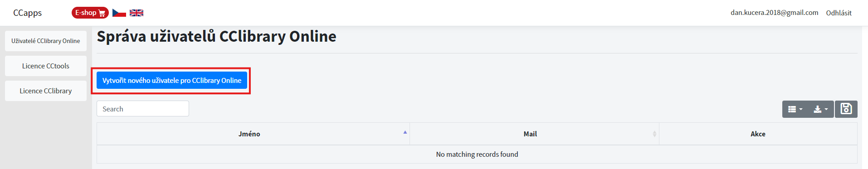This screenshot has width=868, height=169.
Task: Log out with the Odhlásit link
Action: 839,13
